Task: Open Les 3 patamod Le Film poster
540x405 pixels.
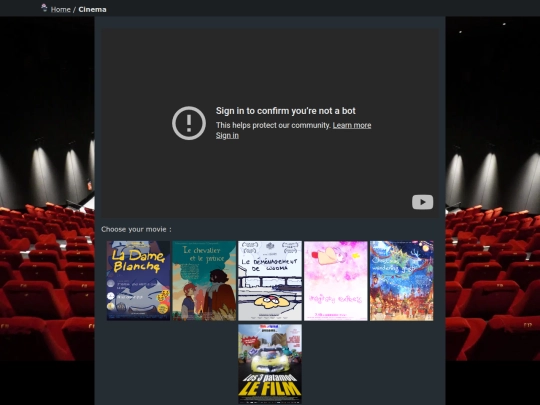Action: pos(270,364)
